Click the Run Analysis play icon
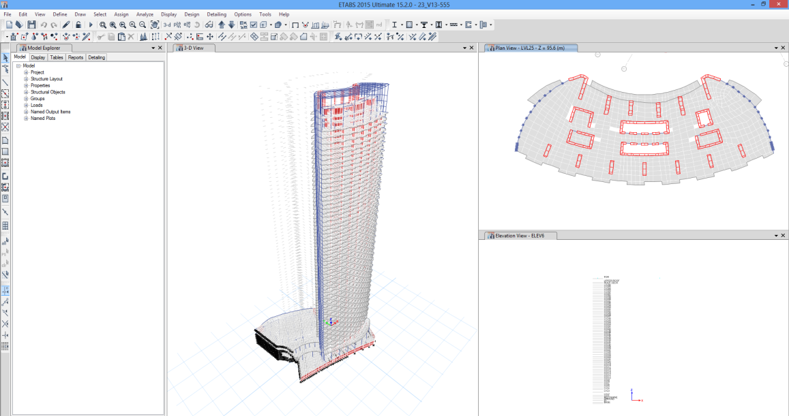The image size is (789, 416). pyautogui.click(x=90, y=25)
